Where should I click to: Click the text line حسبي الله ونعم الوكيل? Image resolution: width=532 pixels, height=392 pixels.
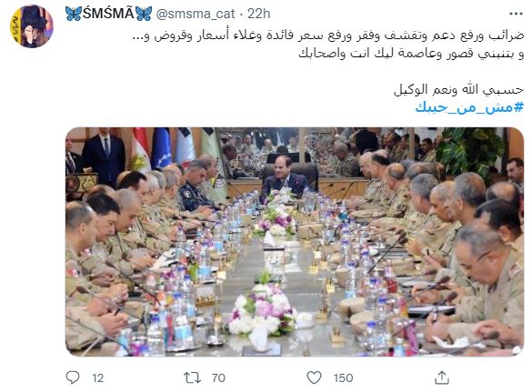[458, 90]
